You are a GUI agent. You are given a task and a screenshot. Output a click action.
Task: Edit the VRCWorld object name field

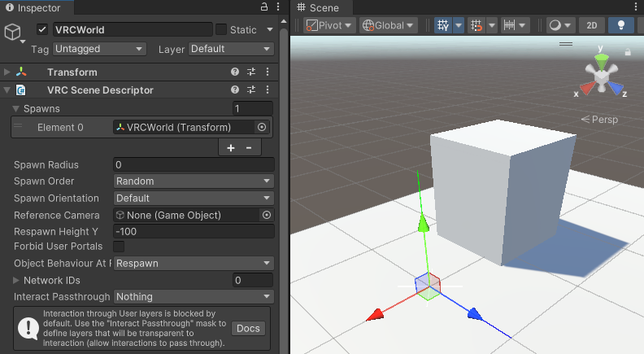[133, 29]
